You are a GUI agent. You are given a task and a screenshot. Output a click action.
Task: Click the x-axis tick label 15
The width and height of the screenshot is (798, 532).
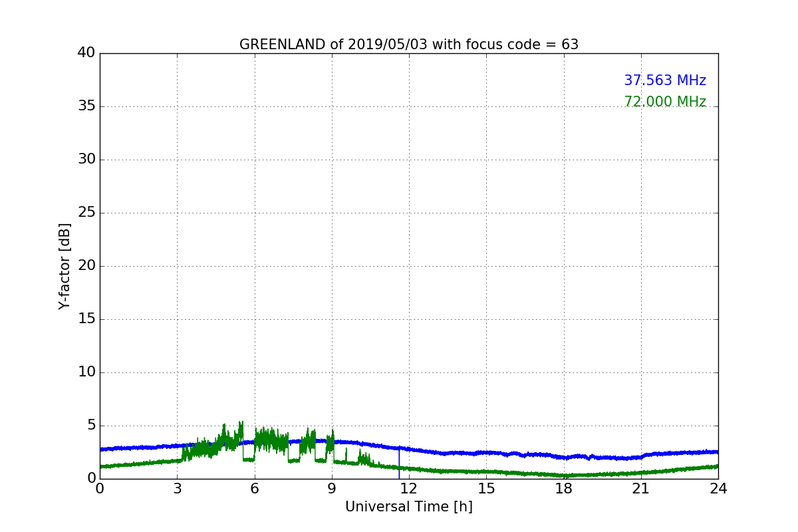486,489
